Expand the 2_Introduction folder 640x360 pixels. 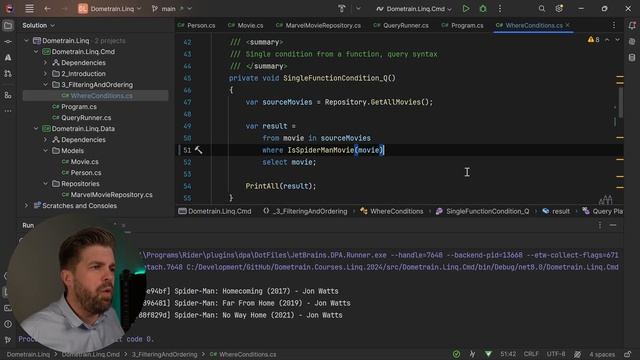(x=45, y=74)
